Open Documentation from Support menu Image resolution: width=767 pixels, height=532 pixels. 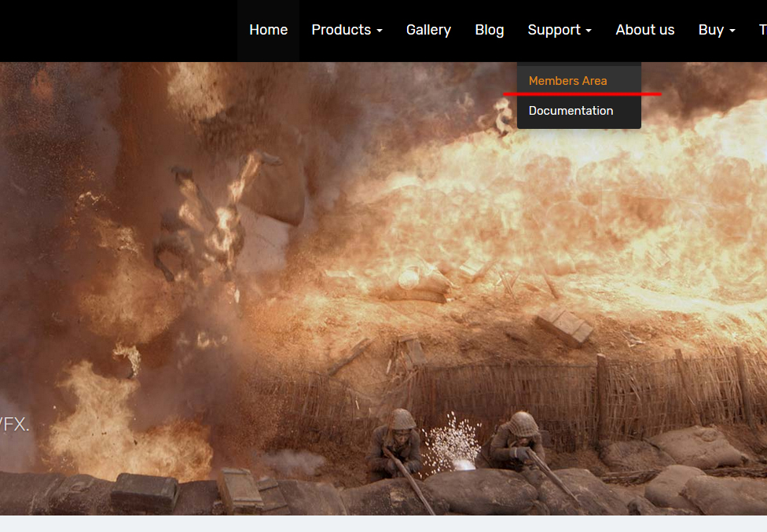click(578, 111)
